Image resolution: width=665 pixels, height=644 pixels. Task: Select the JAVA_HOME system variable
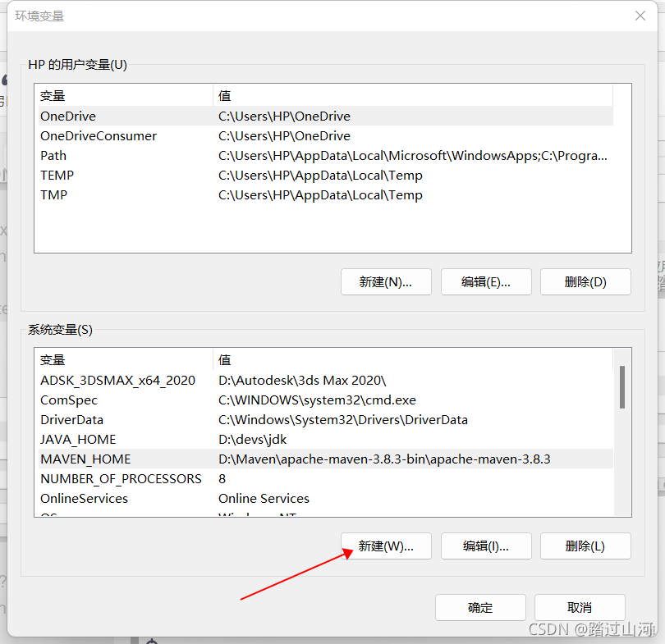(x=326, y=440)
